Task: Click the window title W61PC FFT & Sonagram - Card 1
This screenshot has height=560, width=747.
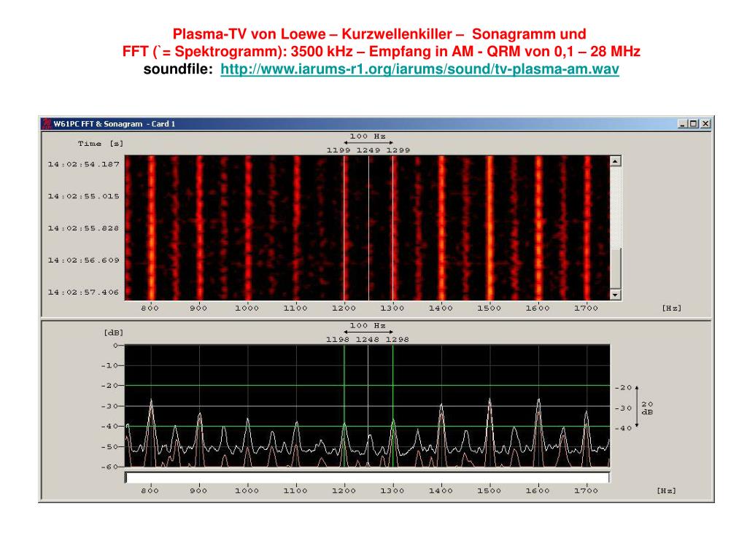Action: pyautogui.click(x=115, y=124)
